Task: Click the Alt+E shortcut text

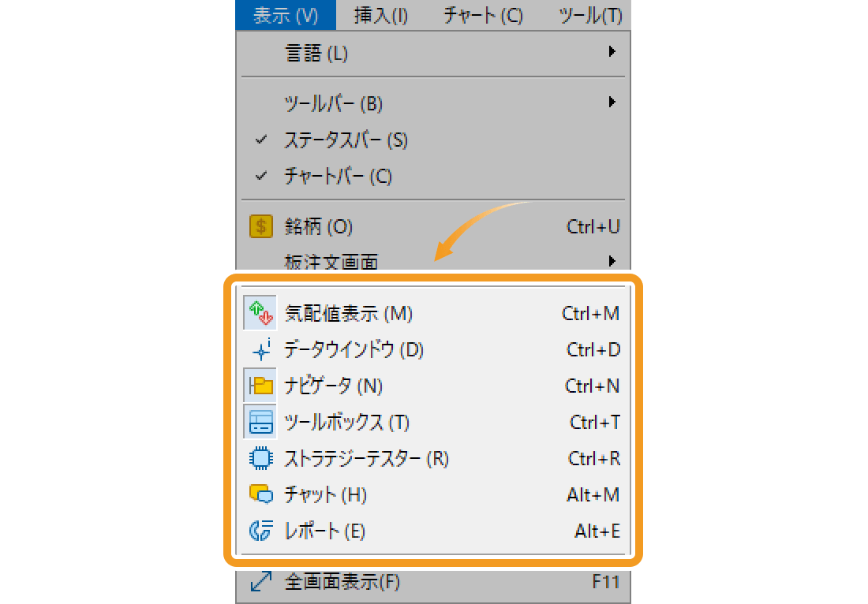Action: click(x=597, y=531)
